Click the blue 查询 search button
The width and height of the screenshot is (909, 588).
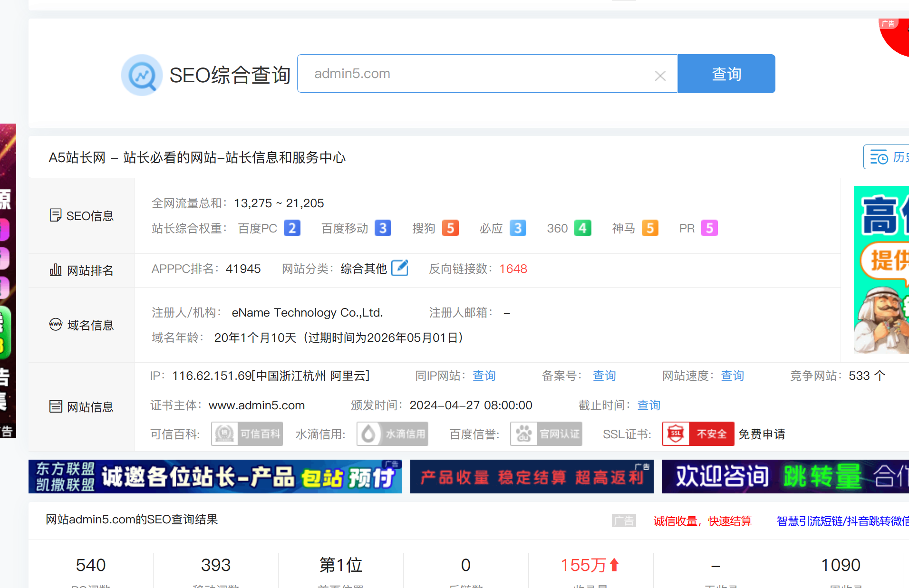point(726,74)
